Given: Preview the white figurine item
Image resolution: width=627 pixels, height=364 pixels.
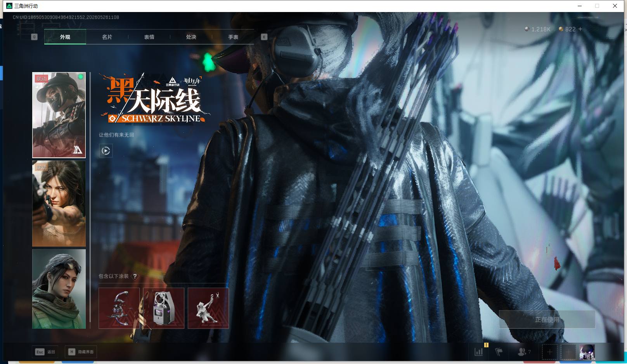Looking at the screenshot, I should [208, 308].
